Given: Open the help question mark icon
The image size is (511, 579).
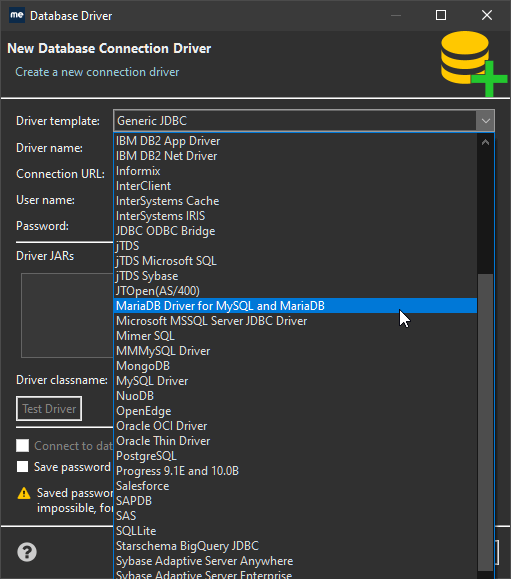Looking at the screenshot, I should point(27,552).
